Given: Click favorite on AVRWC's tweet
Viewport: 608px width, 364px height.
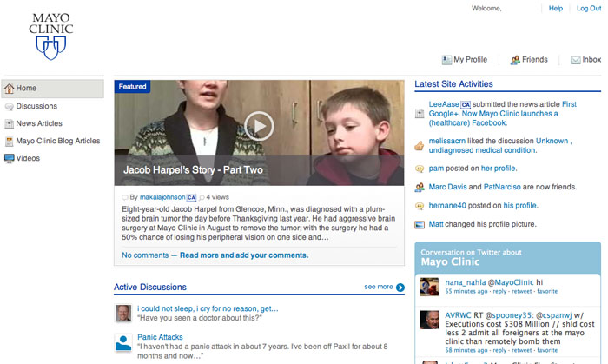Looking at the screenshot, I should pyautogui.click(x=547, y=350).
